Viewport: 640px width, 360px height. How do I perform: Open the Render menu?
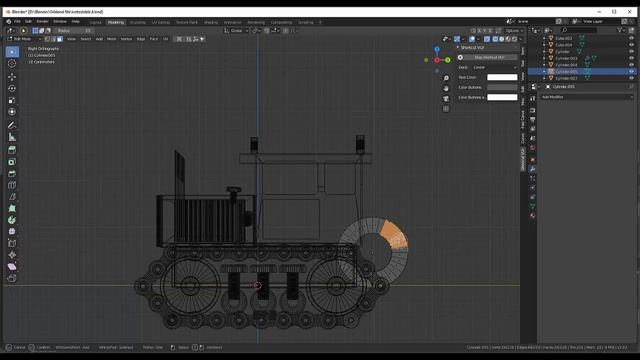(42, 22)
